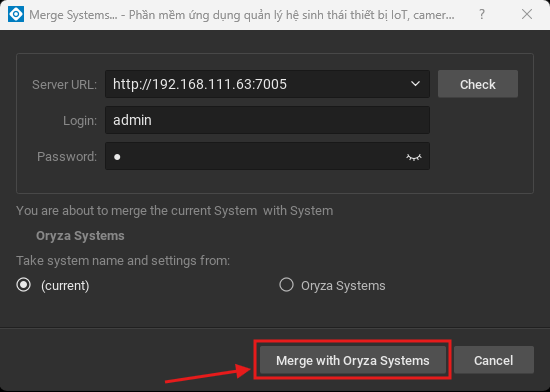The height and width of the screenshot is (392, 550).
Task: Click the 'Take system name and settings from:' text
Action: 123,261
